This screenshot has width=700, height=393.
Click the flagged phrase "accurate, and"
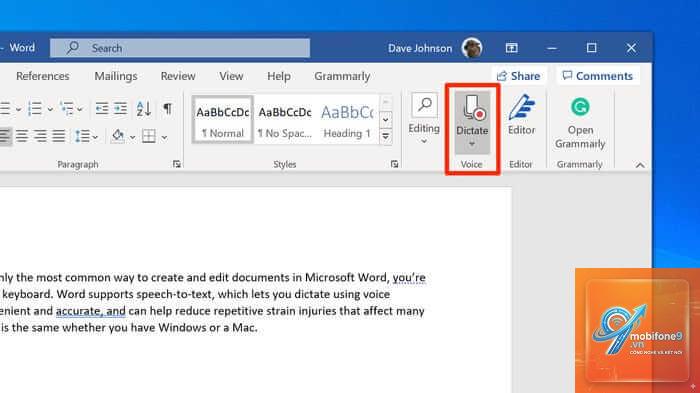click(x=91, y=311)
